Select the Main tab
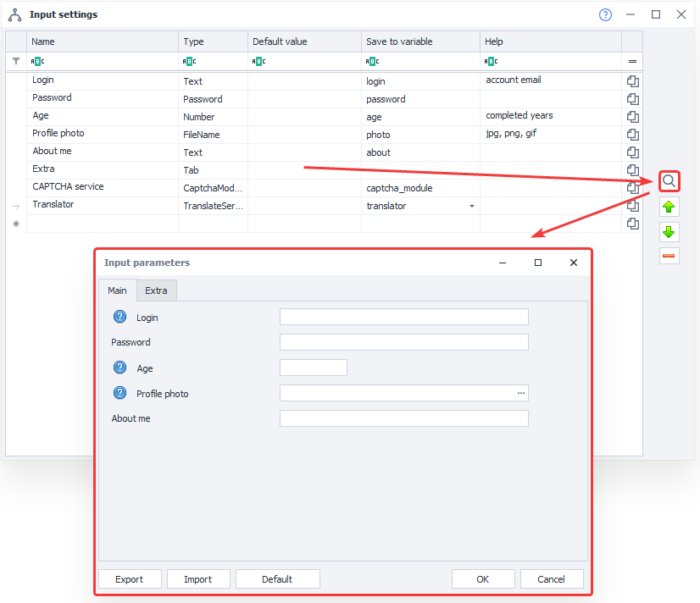This screenshot has width=700, height=603. (117, 290)
